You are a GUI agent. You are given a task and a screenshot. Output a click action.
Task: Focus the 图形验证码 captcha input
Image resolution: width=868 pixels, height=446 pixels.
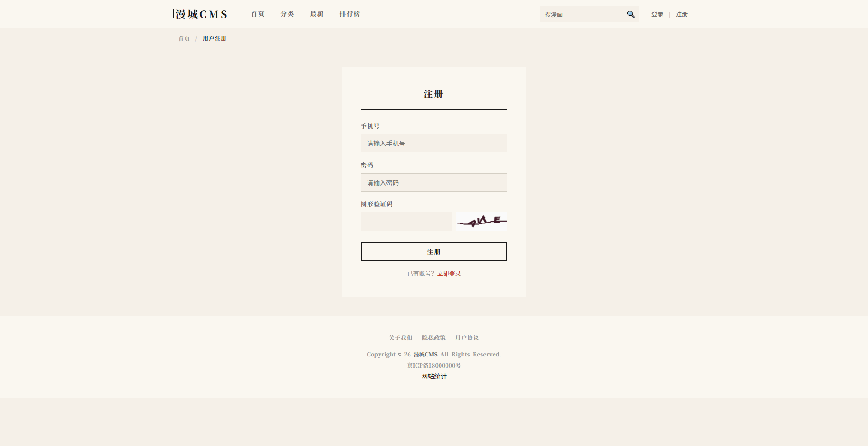click(406, 222)
